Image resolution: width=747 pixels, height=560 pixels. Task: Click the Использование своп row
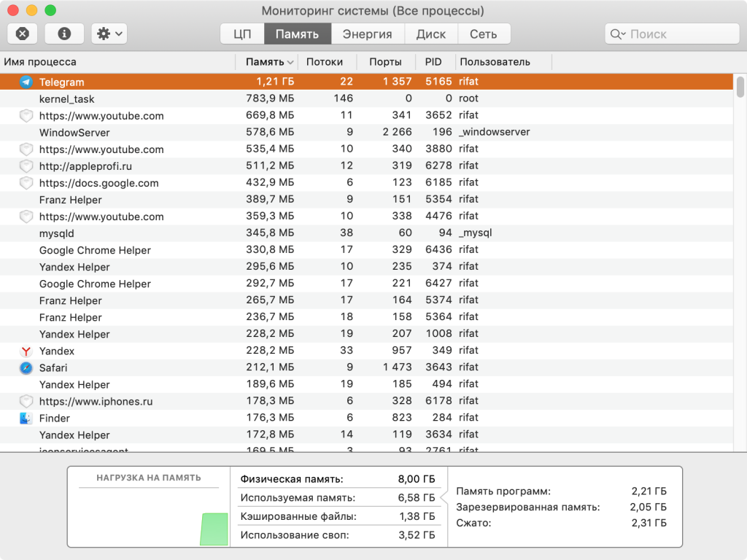coord(337,534)
